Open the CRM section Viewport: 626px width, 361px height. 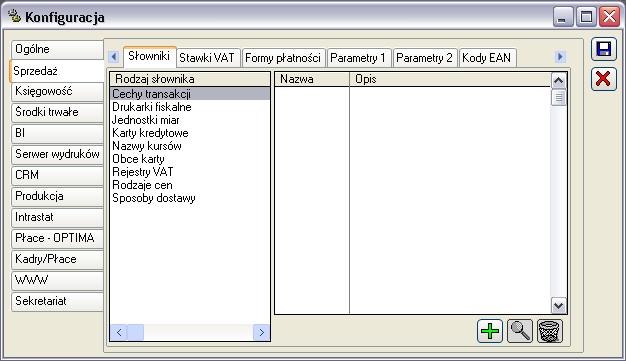pos(57,175)
